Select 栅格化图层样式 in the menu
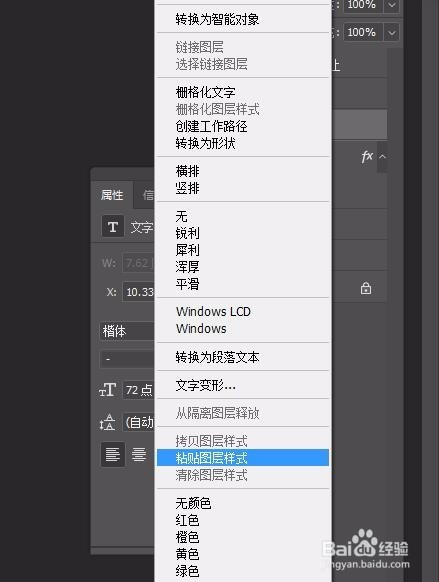Image resolution: width=439 pixels, height=582 pixels. [x=243, y=109]
